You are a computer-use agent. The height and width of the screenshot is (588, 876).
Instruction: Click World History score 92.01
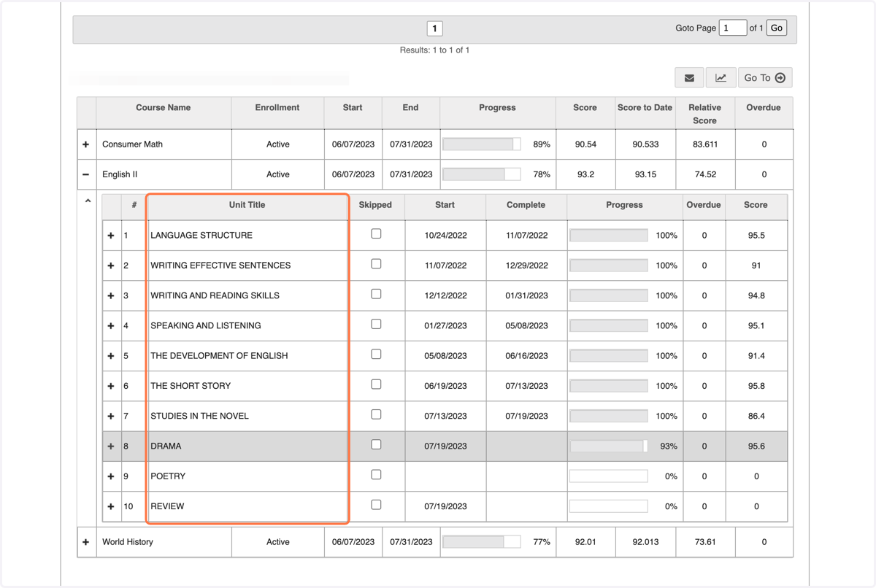point(585,542)
